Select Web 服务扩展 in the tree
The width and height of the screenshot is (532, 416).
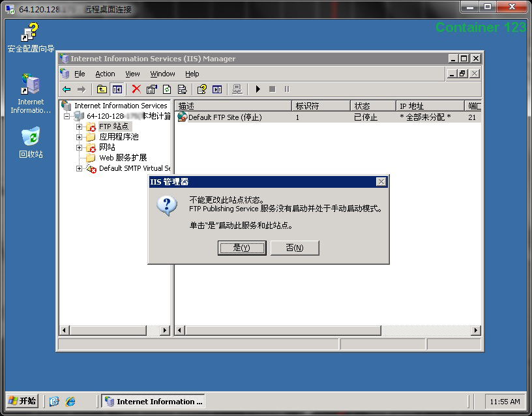[x=123, y=158]
